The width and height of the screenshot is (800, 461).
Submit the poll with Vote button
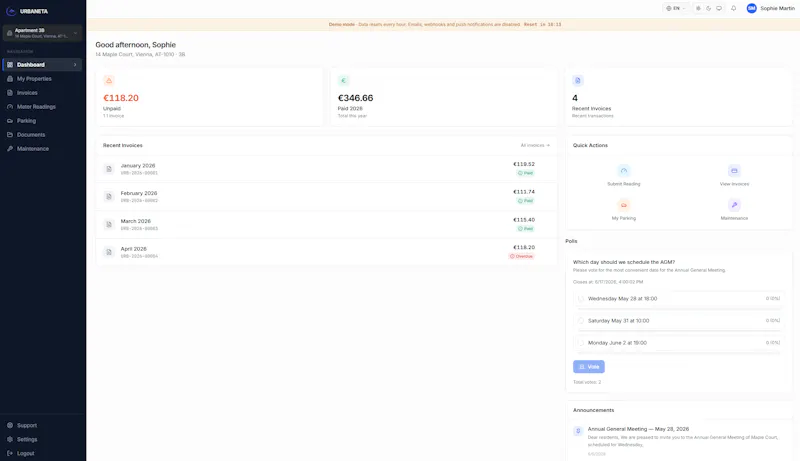point(589,367)
